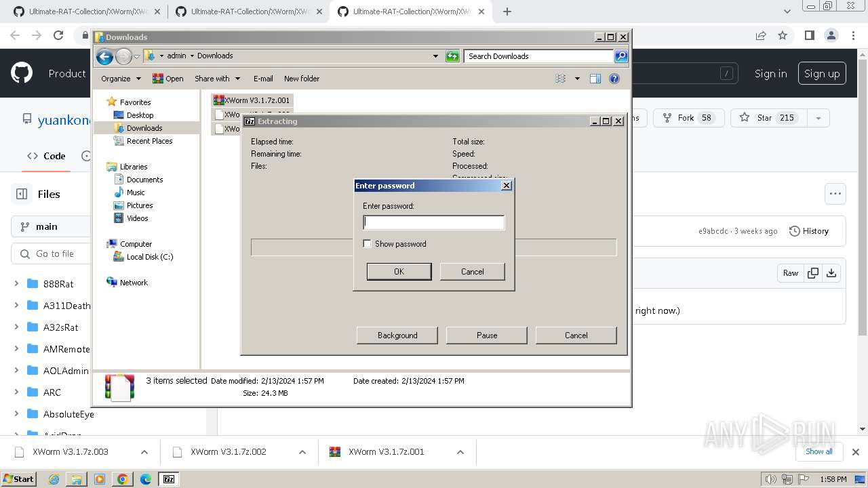Open star list dropdown arrow
Viewport: 868px width, 488px height.
point(818,118)
